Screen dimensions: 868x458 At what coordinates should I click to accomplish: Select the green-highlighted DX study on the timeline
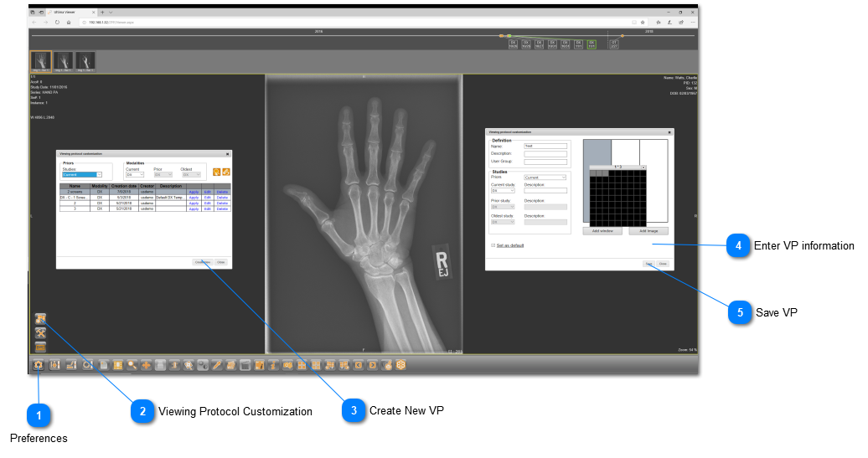592,44
